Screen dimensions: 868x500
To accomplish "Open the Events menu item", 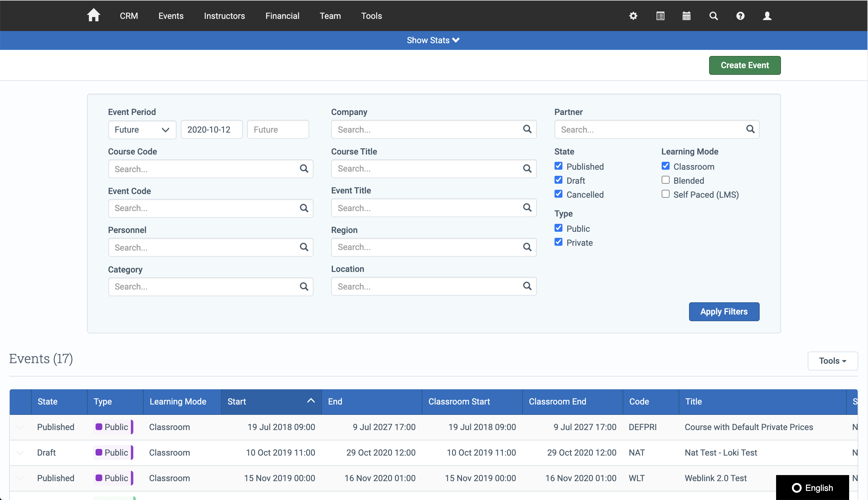I will [x=170, y=16].
